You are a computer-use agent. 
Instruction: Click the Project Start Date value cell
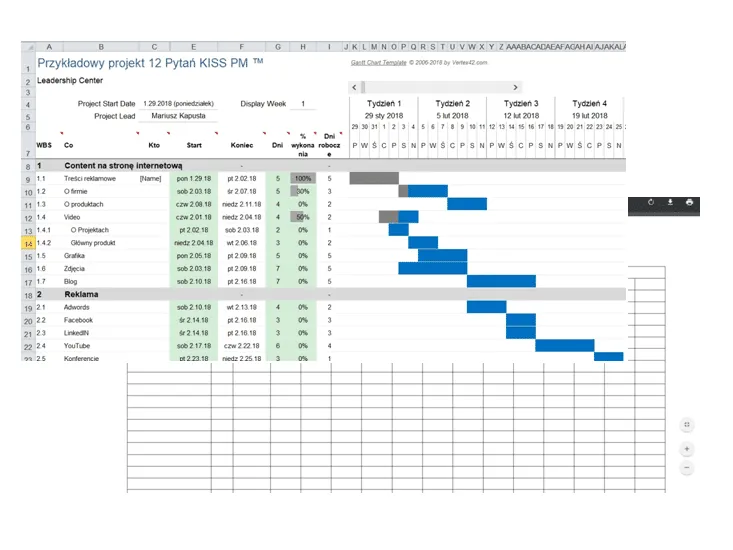click(178, 104)
